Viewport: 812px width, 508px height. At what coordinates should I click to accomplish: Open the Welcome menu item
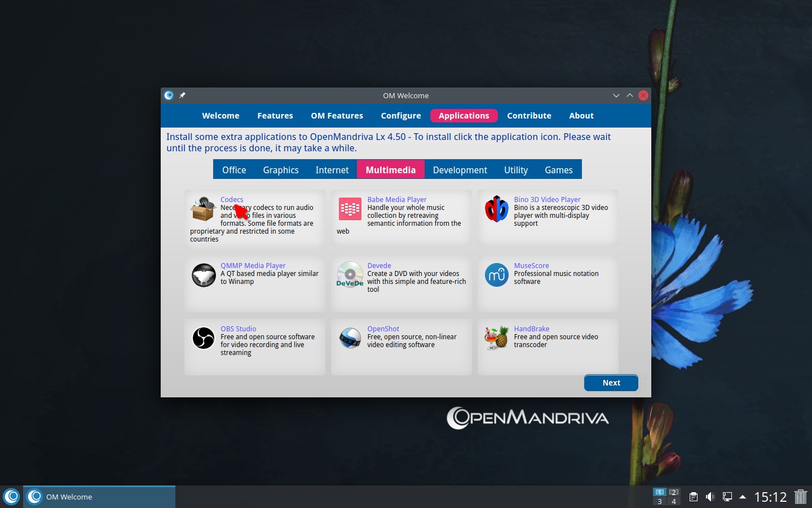tap(220, 116)
